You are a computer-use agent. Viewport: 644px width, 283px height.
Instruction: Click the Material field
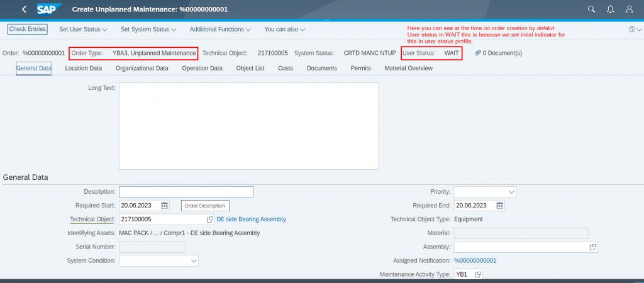[x=521, y=233]
